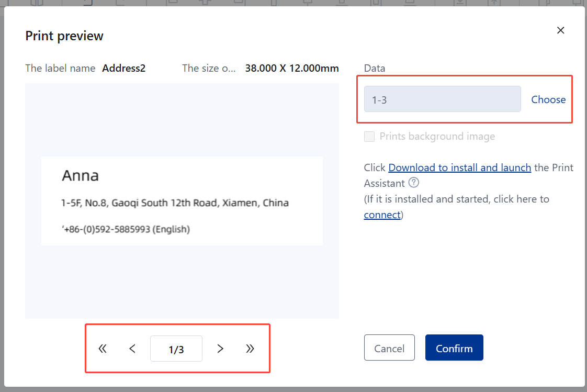Click the 38.000 X 12.000mm size value

pyautogui.click(x=291, y=68)
